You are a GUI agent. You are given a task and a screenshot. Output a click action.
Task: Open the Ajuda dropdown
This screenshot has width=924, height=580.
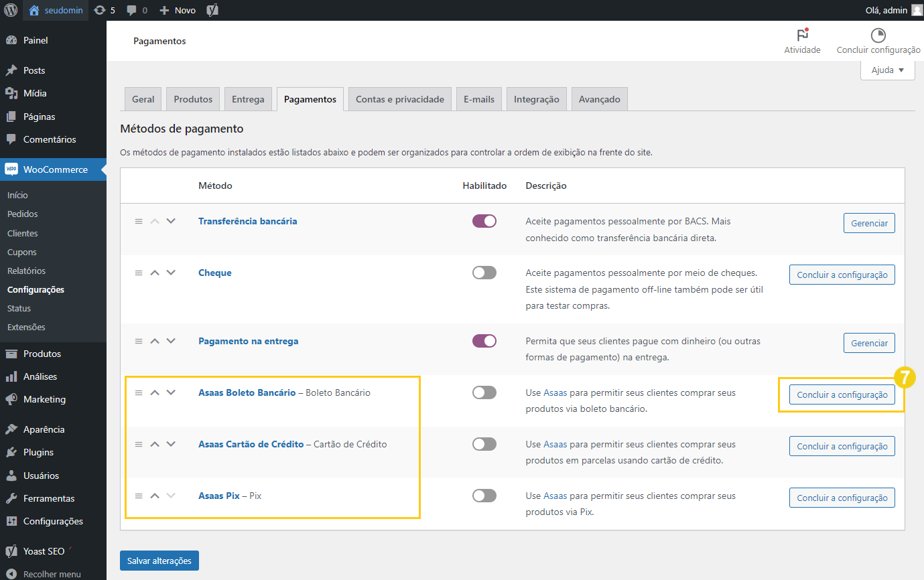click(x=888, y=70)
